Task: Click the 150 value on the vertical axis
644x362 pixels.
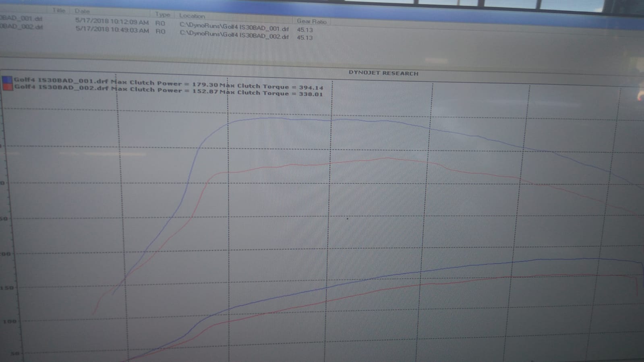Action: [7, 288]
